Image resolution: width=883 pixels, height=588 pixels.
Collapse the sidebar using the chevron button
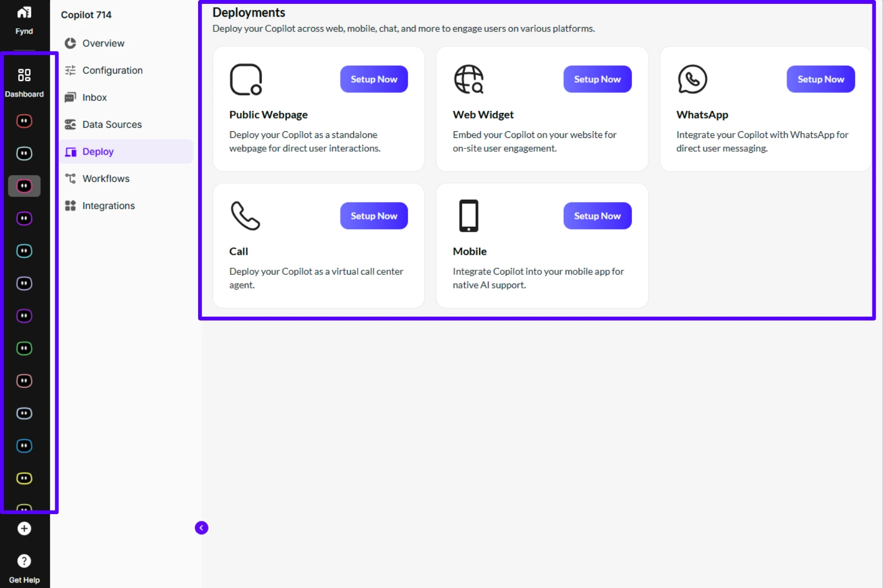[201, 528]
